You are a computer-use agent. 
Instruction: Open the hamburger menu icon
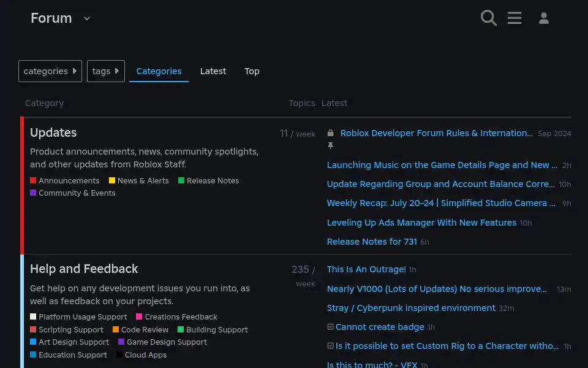(x=514, y=18)
